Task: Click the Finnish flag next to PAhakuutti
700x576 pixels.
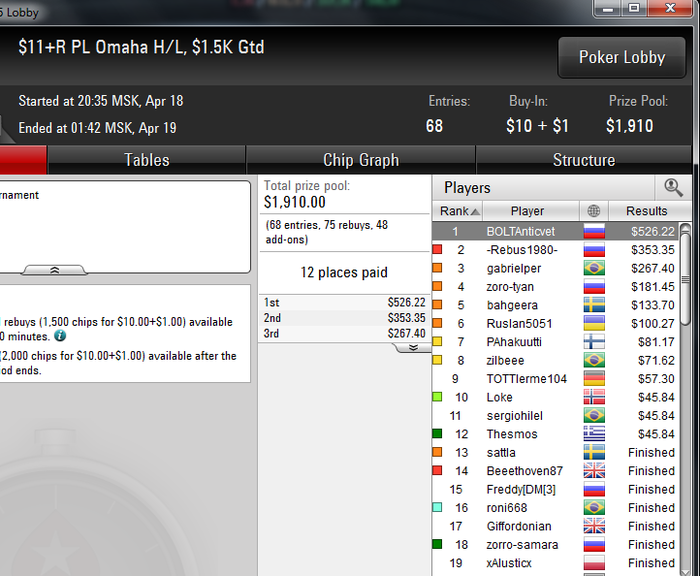Action: tap(594, 342)
